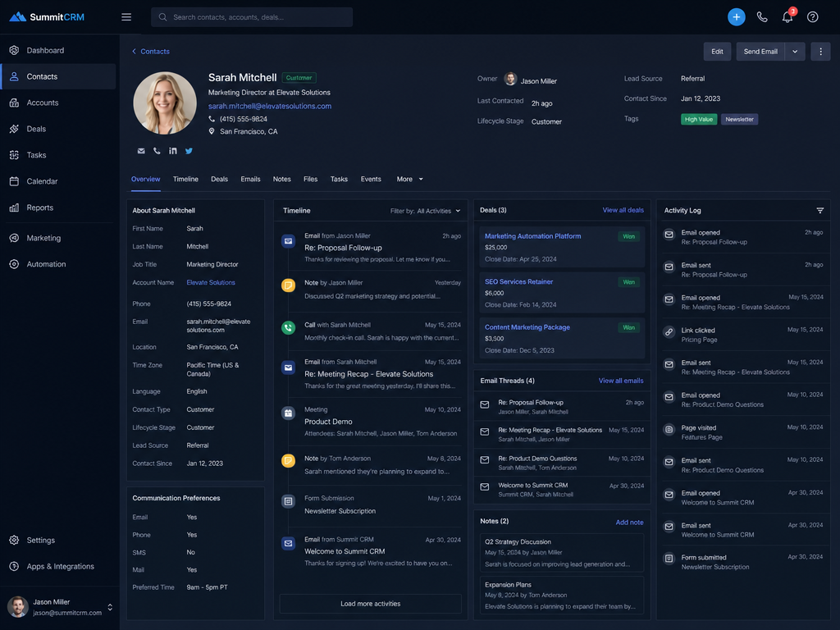Switch to the Files tab
Screen dimensions: 840x630
point(310,180)
